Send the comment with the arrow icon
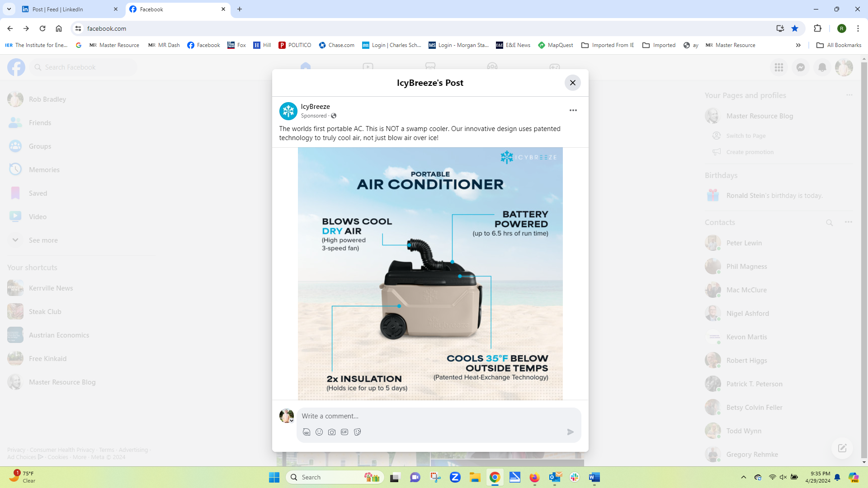Screen dimensions: 868x488 click(x=570, y=432)
